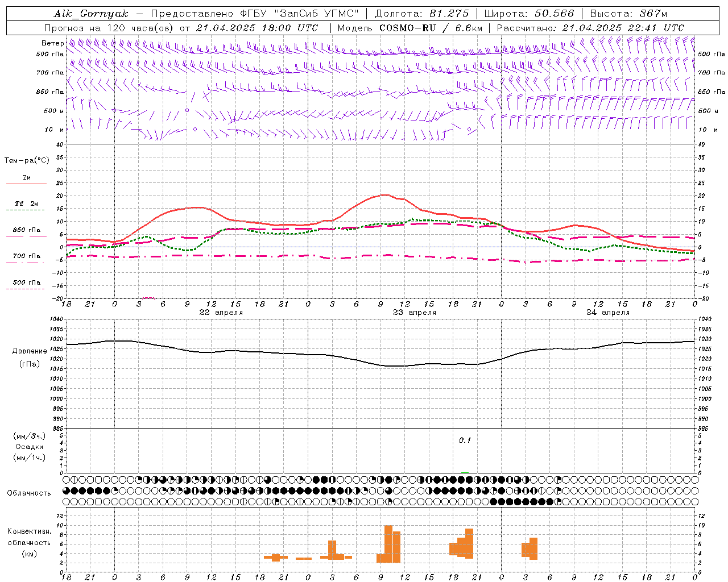This screenshot has width=728, height=582.
Task: Click the 'Давление' pressure label
Action: tap(30, 351)
